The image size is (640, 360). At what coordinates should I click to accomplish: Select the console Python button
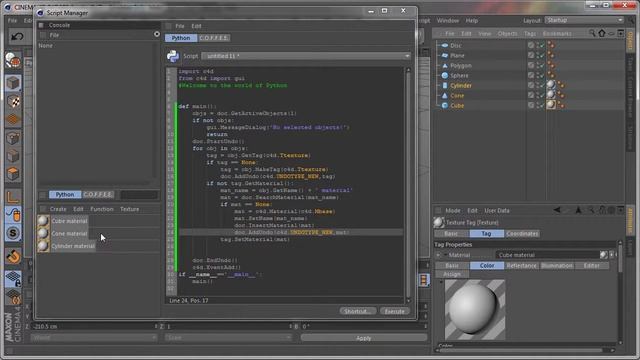pos(65,195)
